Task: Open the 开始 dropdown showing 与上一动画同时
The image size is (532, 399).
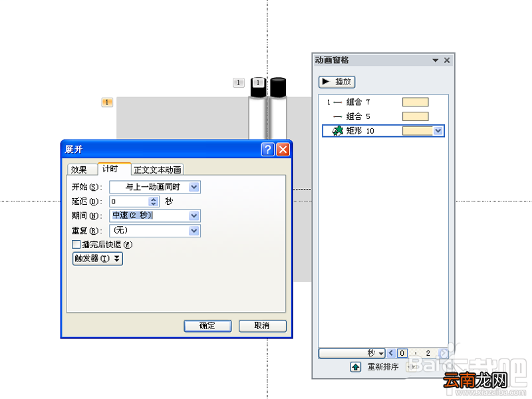Action: click(155, 187)
